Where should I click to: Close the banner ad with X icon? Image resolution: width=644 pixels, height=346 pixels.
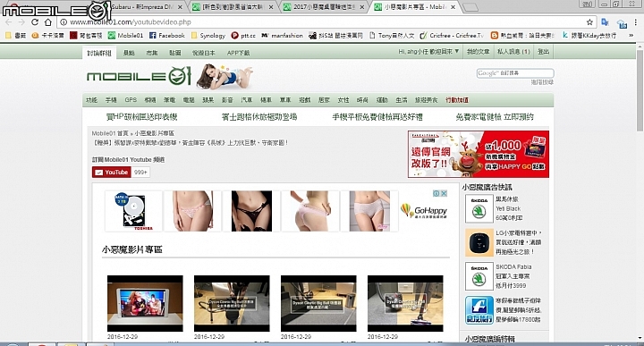[x=444, y=193]
